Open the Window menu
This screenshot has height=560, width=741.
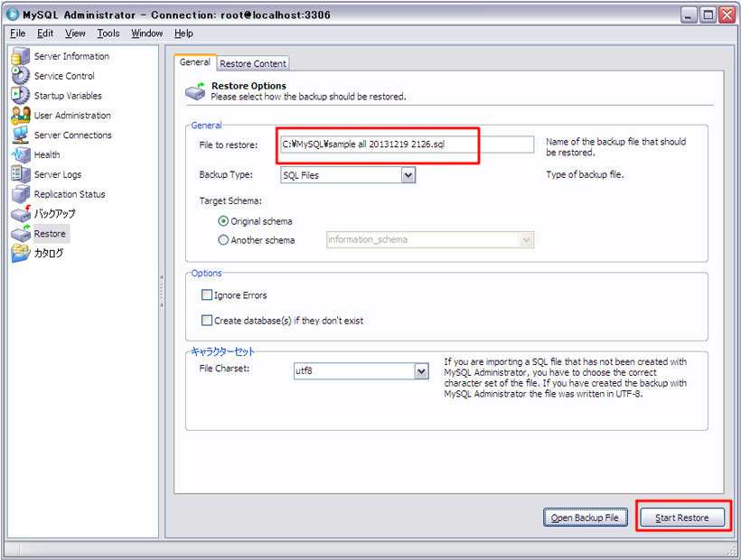coord(147,33)
